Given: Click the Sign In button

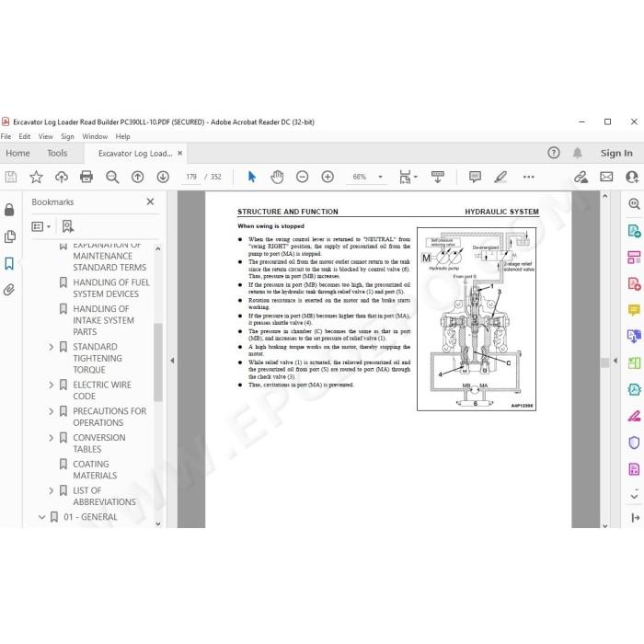Looking at the screenshot, I should click(x=616, y=154).
